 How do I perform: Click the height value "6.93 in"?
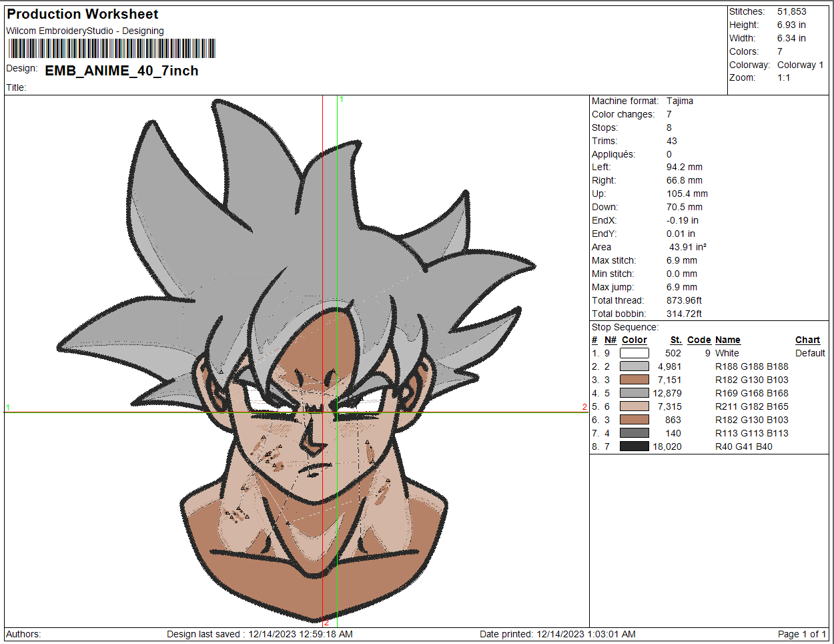point(791,25)
